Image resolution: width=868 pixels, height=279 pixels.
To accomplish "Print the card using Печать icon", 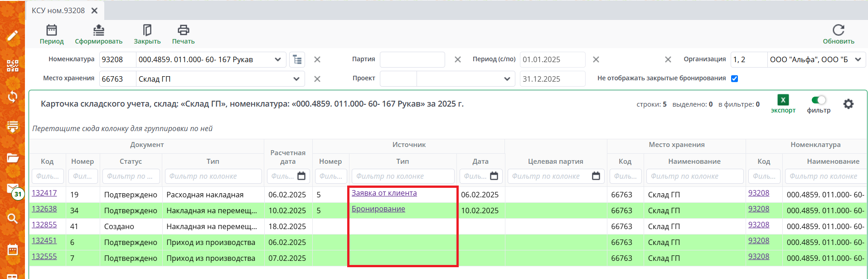I will [x=183, y=31].
